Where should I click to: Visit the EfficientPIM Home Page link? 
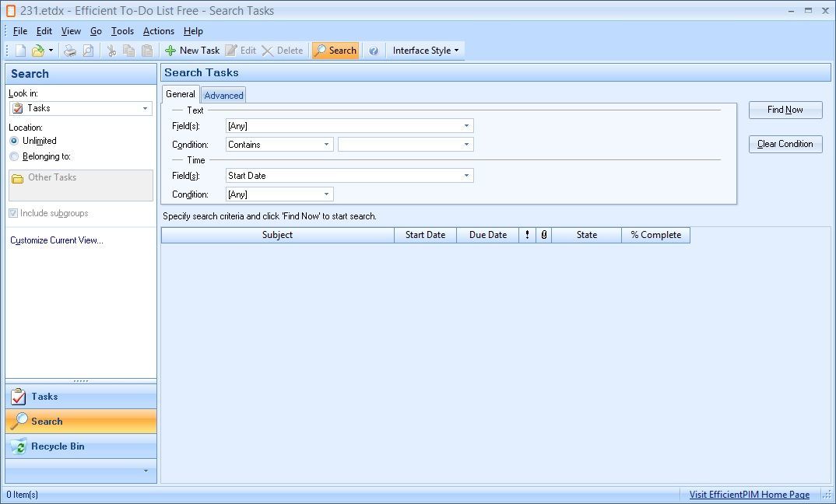click(x=748, y=494)
